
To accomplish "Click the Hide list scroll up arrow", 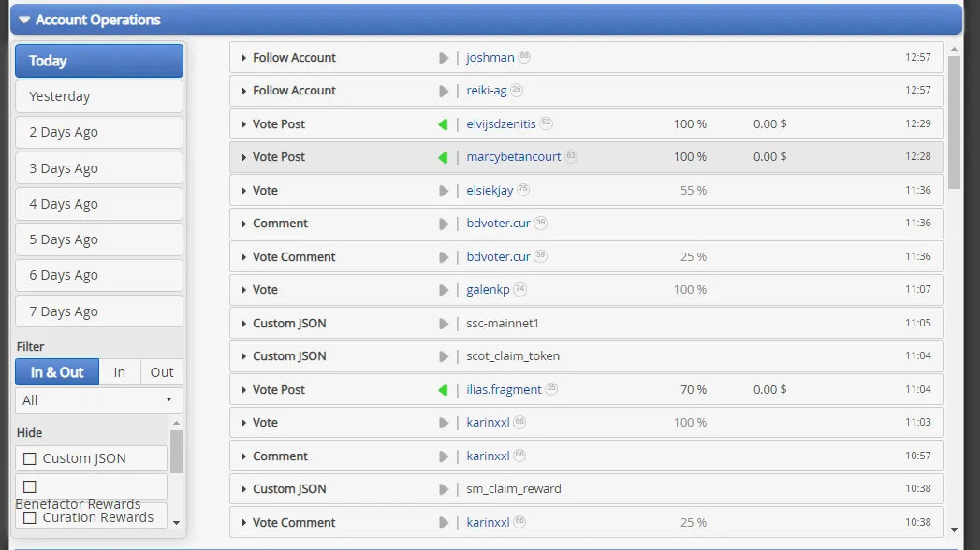I will coord(176,424).
